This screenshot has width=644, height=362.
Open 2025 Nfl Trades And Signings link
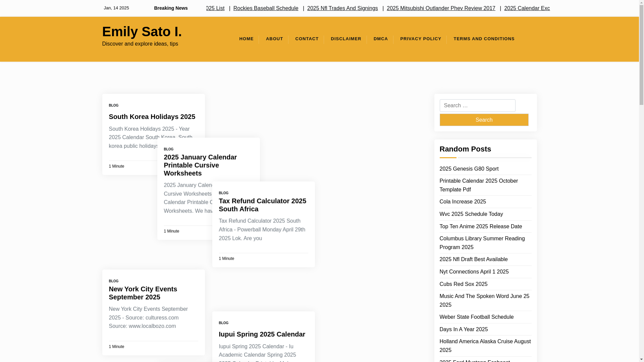(342, 8)
